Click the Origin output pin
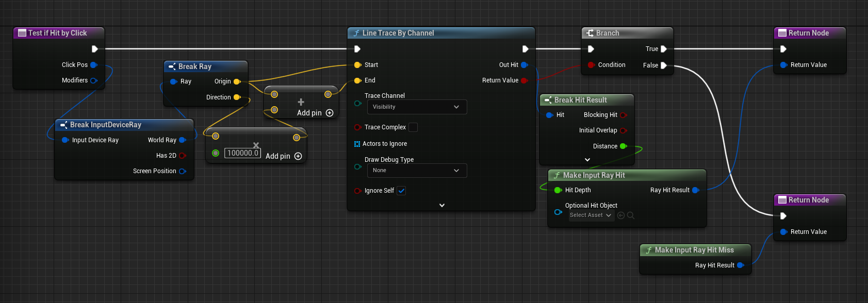The width and height of the screenshot is (868, 303). pos(237,81)
